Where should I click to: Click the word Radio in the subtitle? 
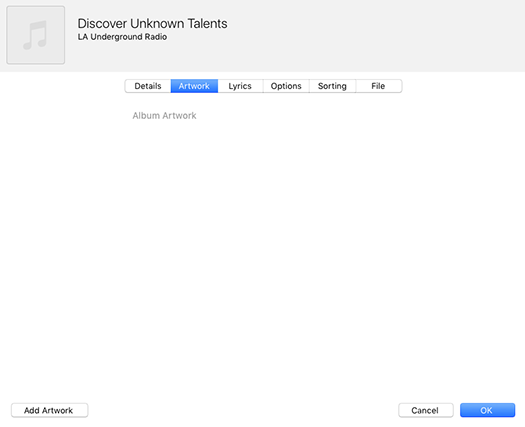pos(156,37)
